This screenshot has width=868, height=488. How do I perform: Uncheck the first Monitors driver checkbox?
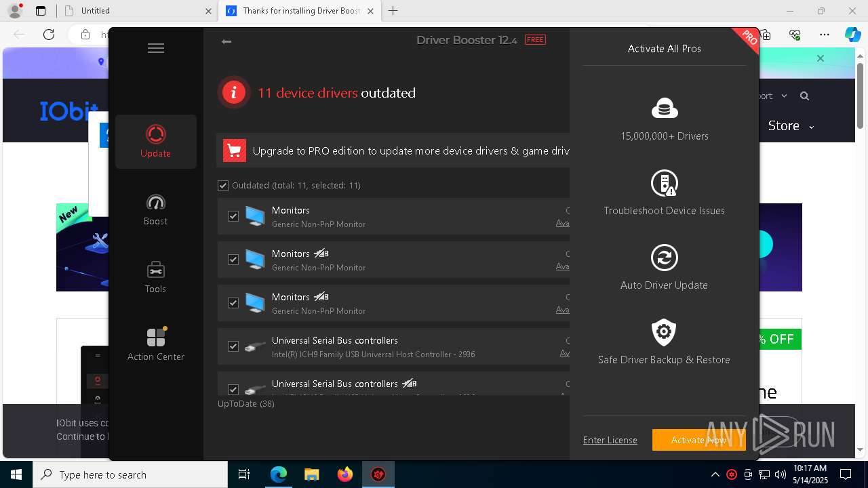tap(233, 216)
